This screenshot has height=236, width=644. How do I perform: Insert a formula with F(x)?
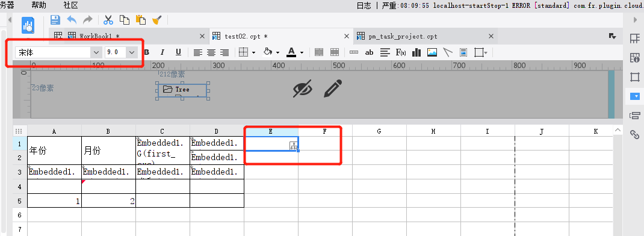pos(401,52)
